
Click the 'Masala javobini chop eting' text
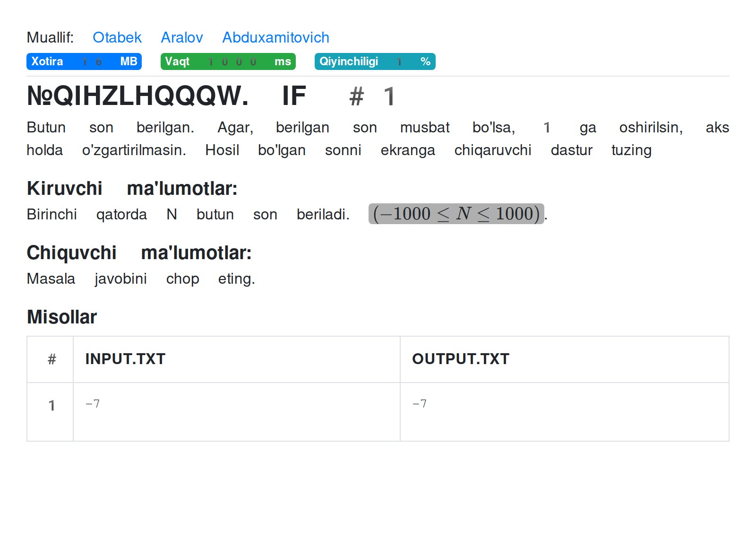pyautogui.click(x=140, y=279)
